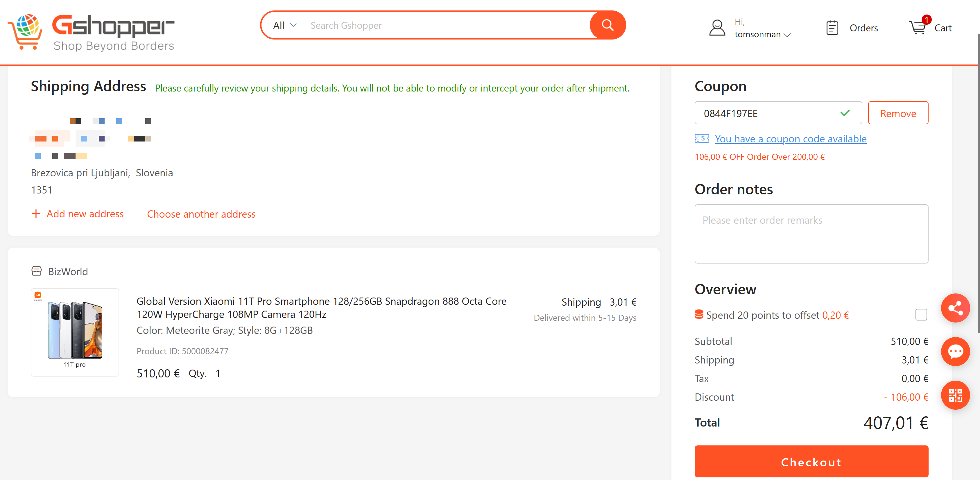Click the user profile avatar icon
This screenshot has height=480, width=980.
717,28
